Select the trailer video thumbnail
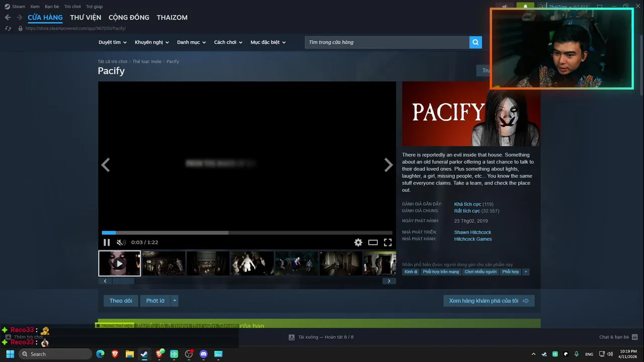 pos(119,263)
